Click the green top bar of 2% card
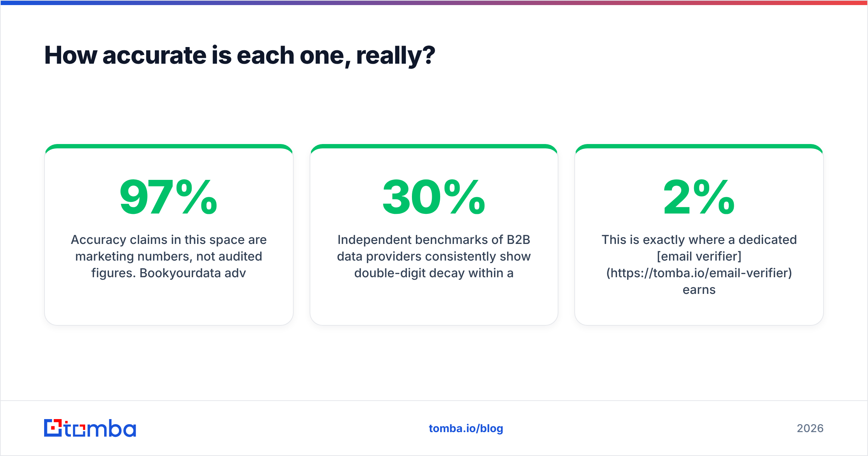Image resolution: width=868 pixels, height=456 pixels. tap(699, 147)
